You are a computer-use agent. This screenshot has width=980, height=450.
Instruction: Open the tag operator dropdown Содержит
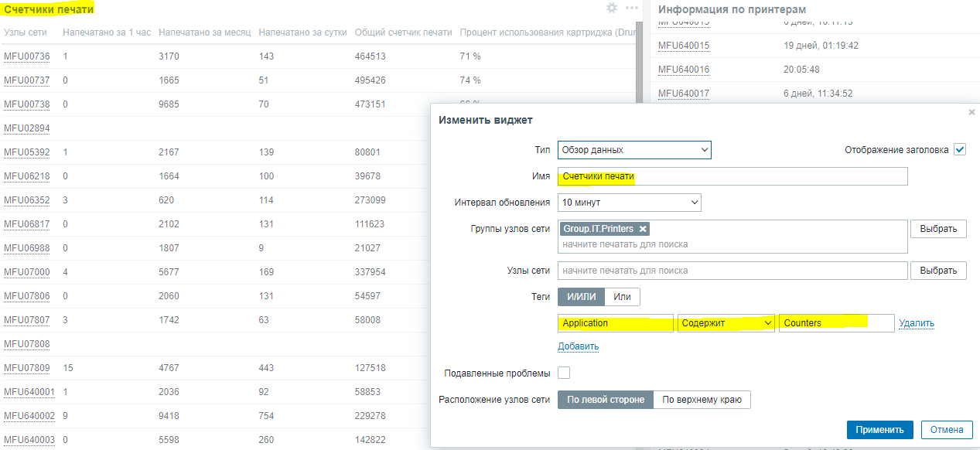click(726, 322)
